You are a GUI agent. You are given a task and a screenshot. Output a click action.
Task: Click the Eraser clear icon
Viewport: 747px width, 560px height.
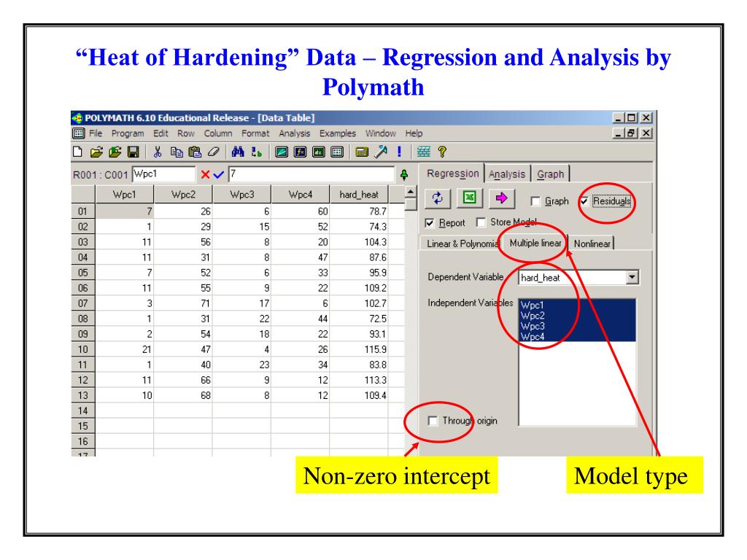214,152
